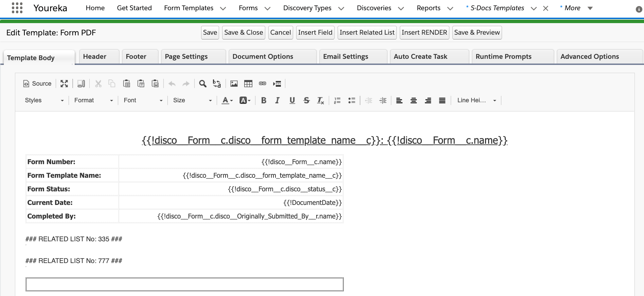Maximize the editor with expand icon
The height and width of the screenshot is (296, 644).
pos(64,84)
